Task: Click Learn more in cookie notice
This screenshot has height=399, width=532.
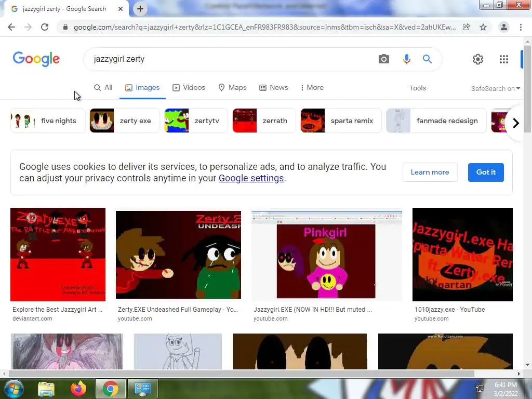Action: pyautogui.click(x=430, y=172)
